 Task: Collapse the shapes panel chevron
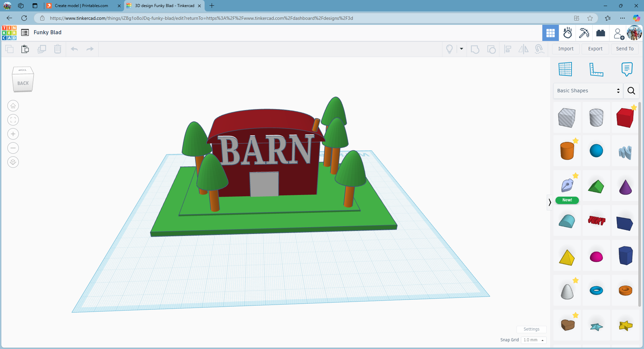pos(549,202)
